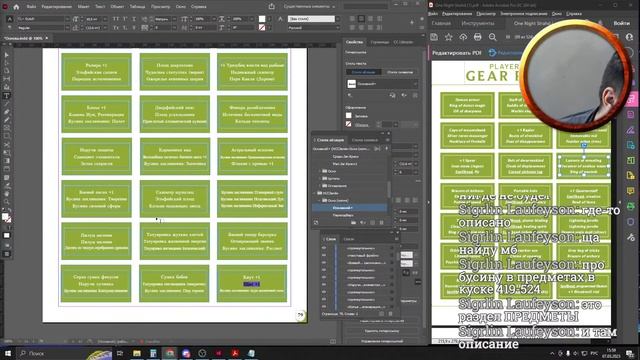
Task: Open the workspace switcher dropdown
Action: [309, 7]
